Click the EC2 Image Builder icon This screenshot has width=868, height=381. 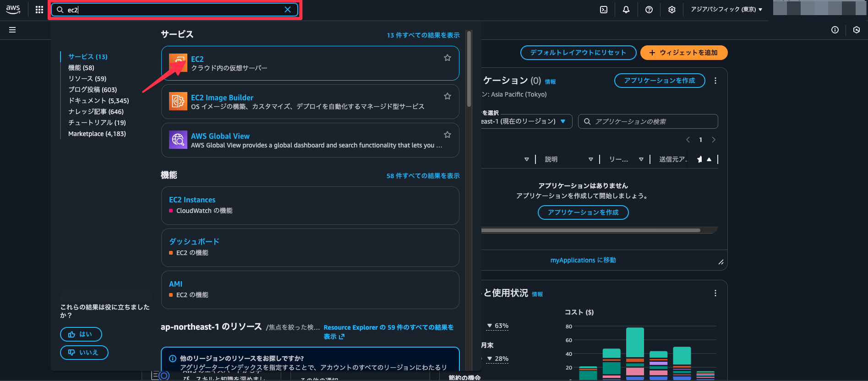178,101
